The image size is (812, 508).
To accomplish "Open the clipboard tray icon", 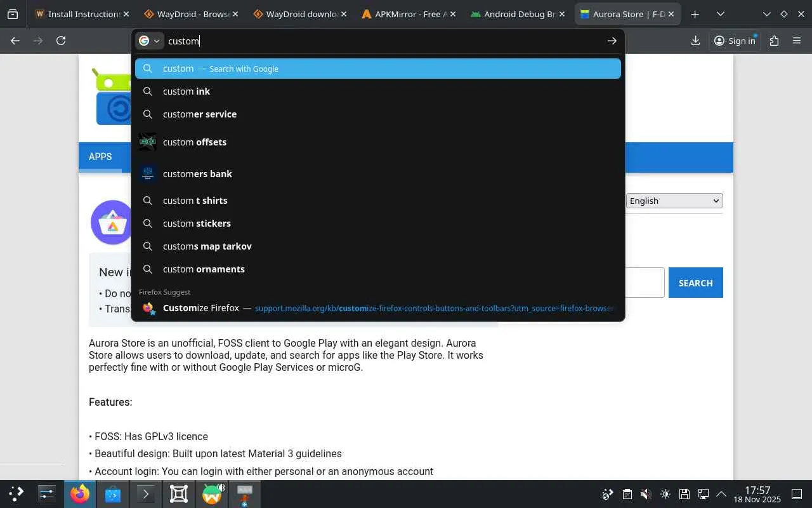I will point(627,494).
